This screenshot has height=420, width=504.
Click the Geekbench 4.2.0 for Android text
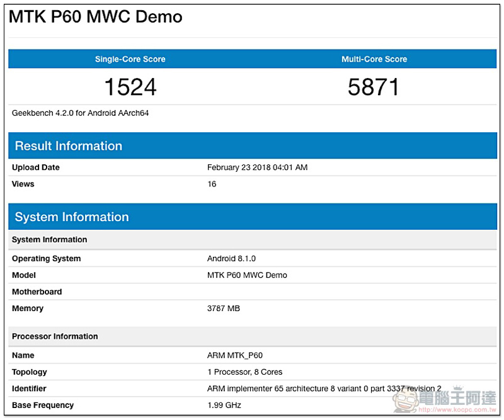click(x=80, y=113)
